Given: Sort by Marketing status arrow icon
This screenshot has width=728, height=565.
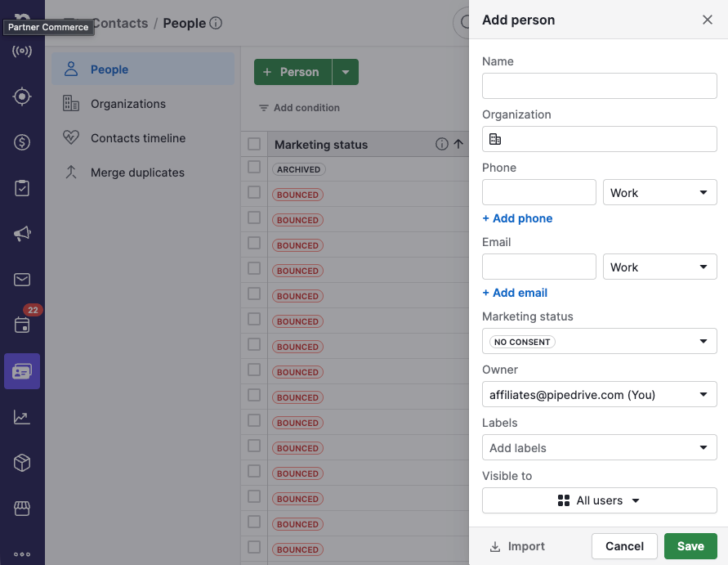Looking at the screenshot, I should coord(458,144).
